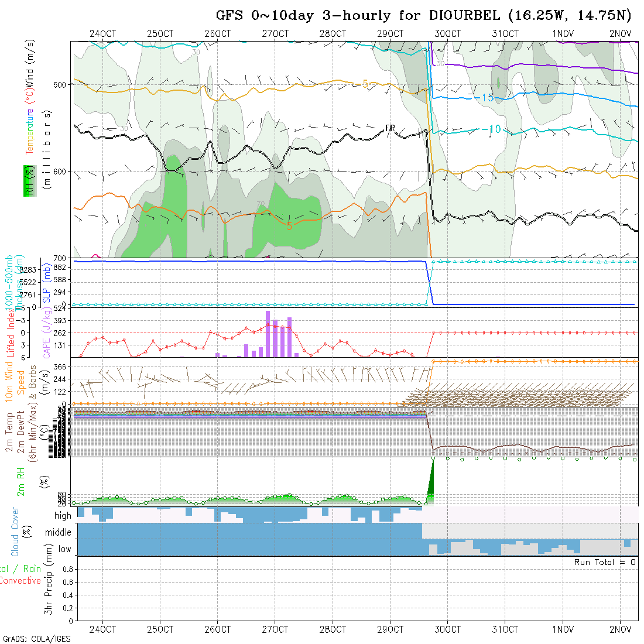Viewport: 644px width, 644px height.
Task: Click the 'low' cloud cover row label
Action: pyautogui.click(x=64, y=549)
